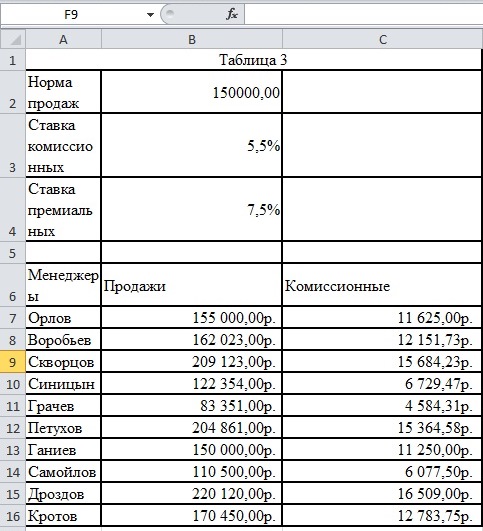
Task: Click commission value 6 729,47р.
Action: pos(382,384)
